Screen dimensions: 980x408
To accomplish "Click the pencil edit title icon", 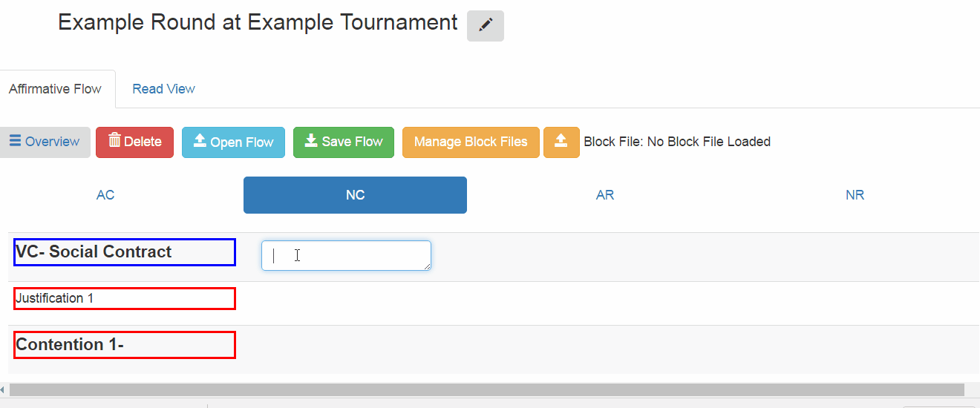I will tap(486, 26).
